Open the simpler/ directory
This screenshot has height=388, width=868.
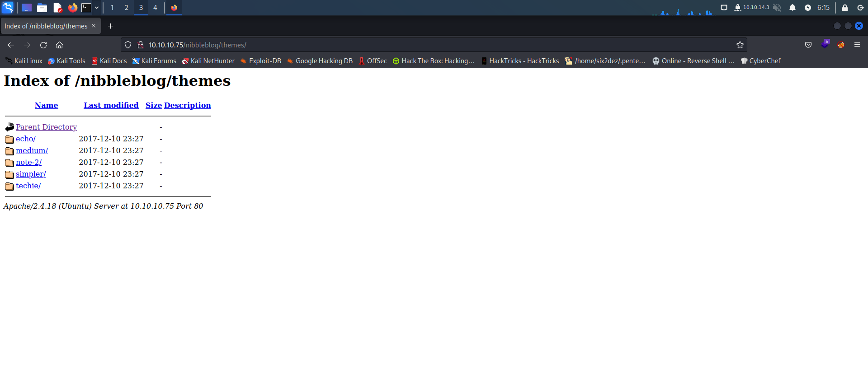[x=31, y=174]
